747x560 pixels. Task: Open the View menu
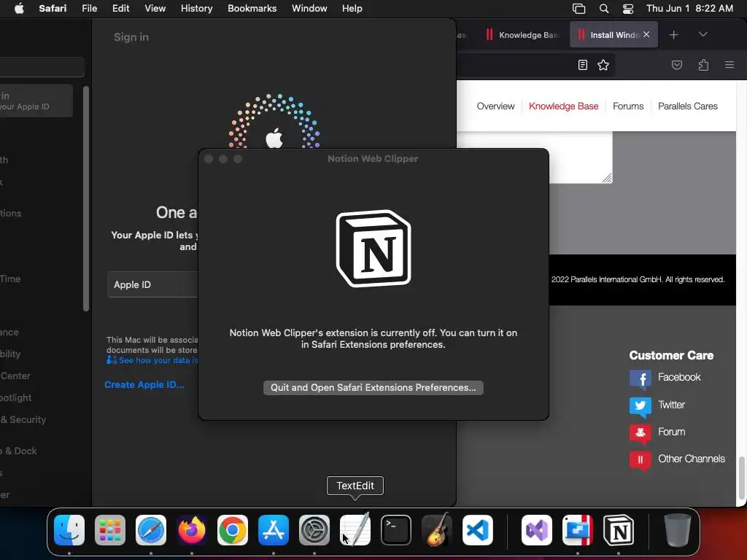[x=155, y=9]
